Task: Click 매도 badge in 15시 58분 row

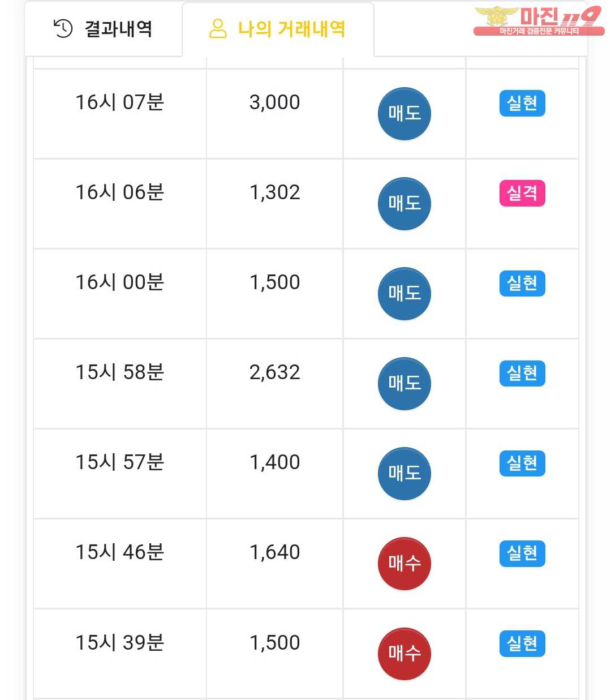Action: click(404, 384)
